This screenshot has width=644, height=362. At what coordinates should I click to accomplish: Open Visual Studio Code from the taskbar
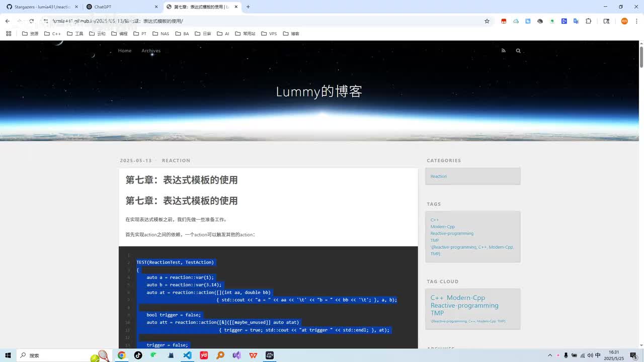click(x=187, y=355)
